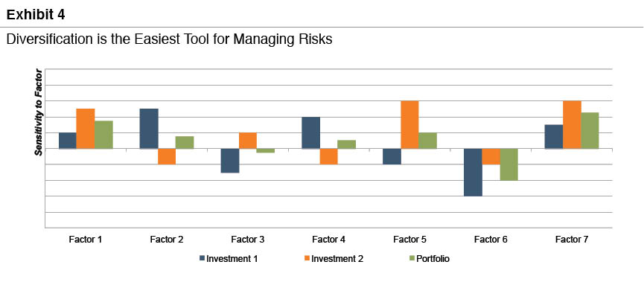
Task: Click the Factor 3 axis label
Action: point(248,240)
